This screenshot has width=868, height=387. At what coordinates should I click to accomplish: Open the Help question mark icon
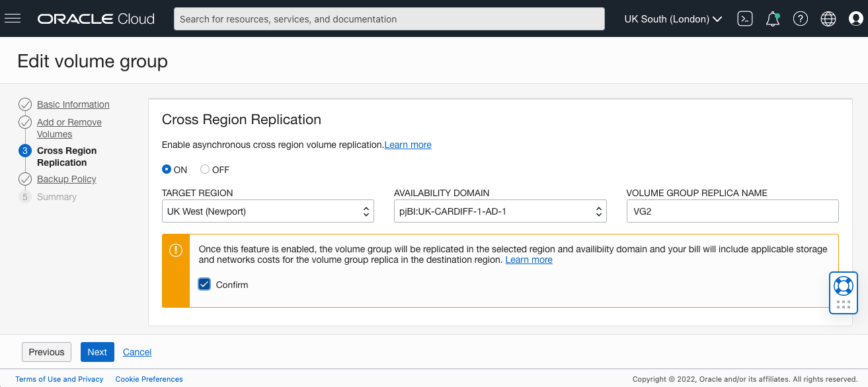(x=800, y=18)
